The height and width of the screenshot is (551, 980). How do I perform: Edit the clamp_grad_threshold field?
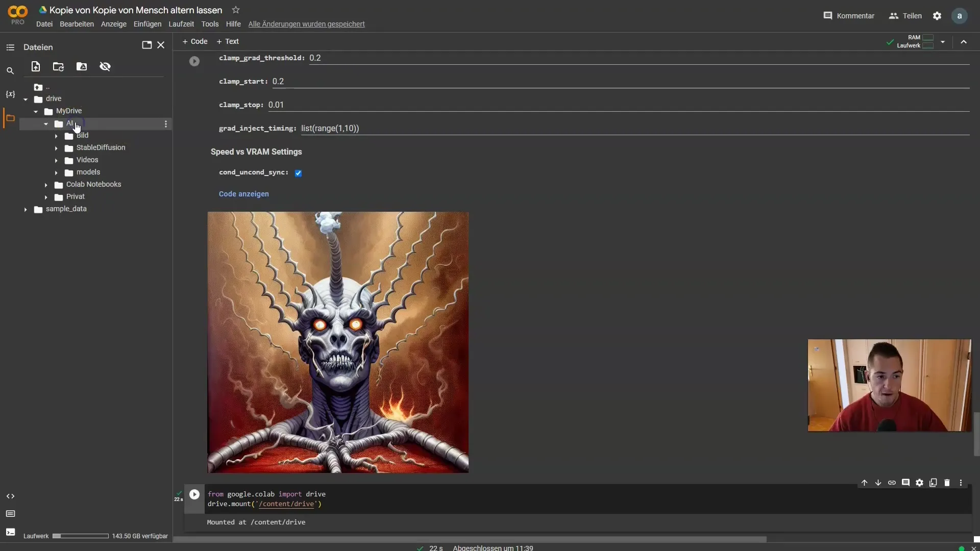point(639,58)
